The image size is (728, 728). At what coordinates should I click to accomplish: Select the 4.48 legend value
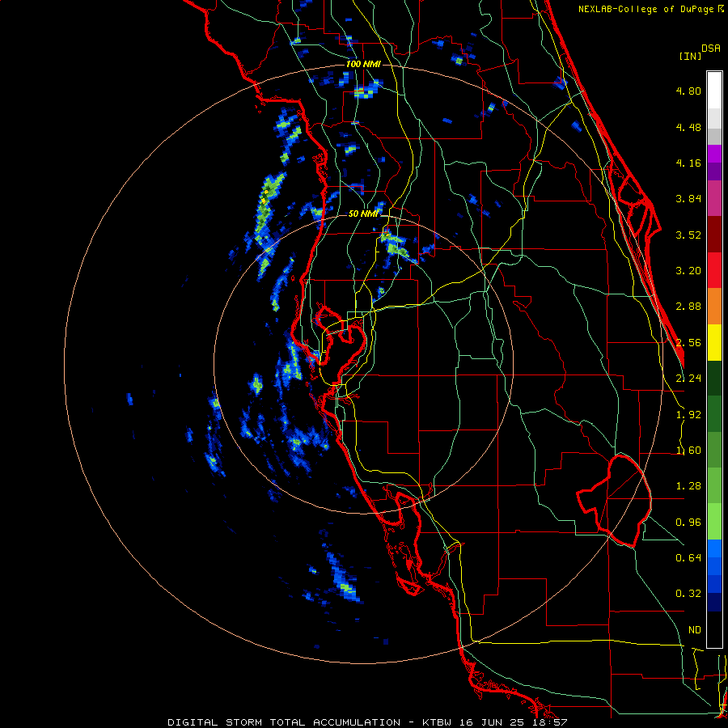688,127
